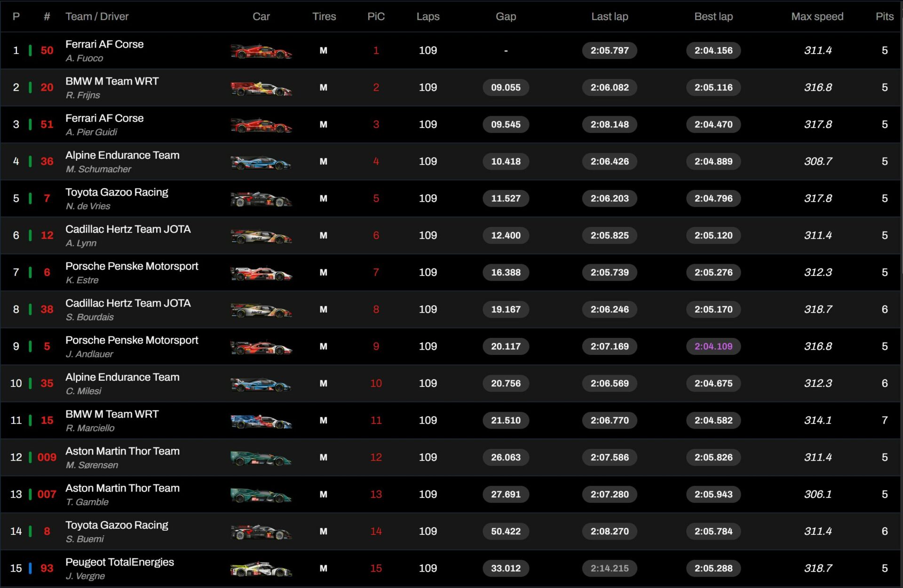Click car number 007
Viewport: 903px width, 588px height.
(x=47, y=494)
